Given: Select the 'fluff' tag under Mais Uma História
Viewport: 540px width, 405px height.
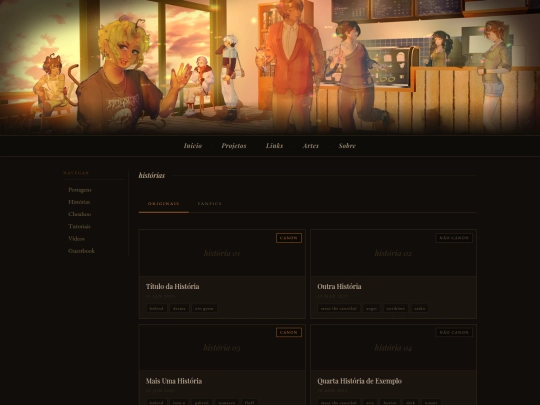Looking at the screenshot, I should click(250, 402).
